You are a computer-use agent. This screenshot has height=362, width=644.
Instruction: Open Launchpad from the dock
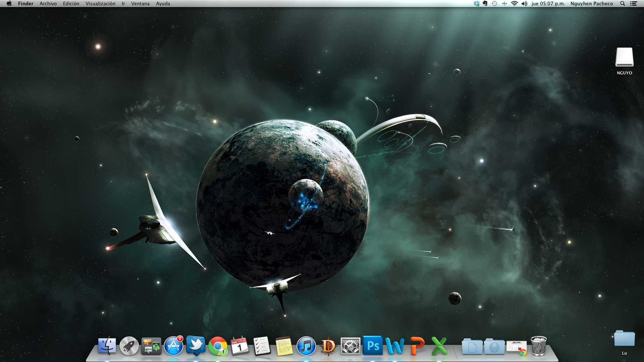pos(129,346)
